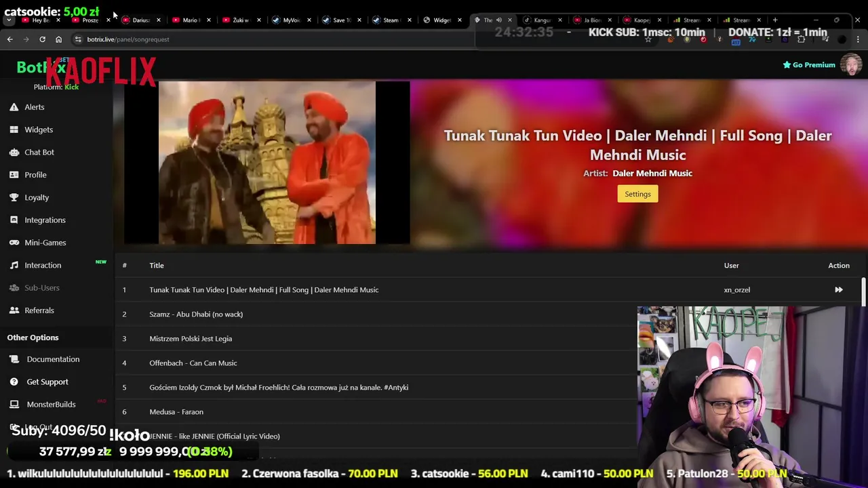Open the Integrations sidebar icon

[x=14, y=220]
